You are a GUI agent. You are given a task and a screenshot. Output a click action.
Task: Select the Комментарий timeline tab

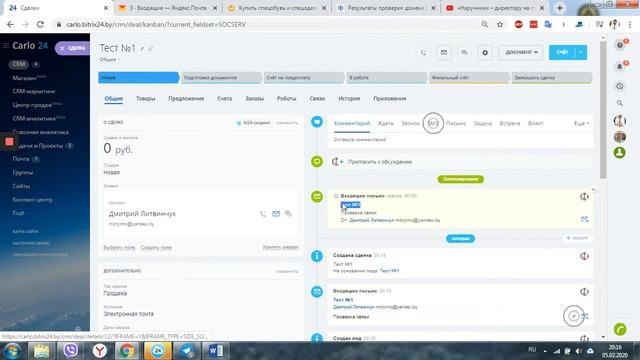pos(352,123)
